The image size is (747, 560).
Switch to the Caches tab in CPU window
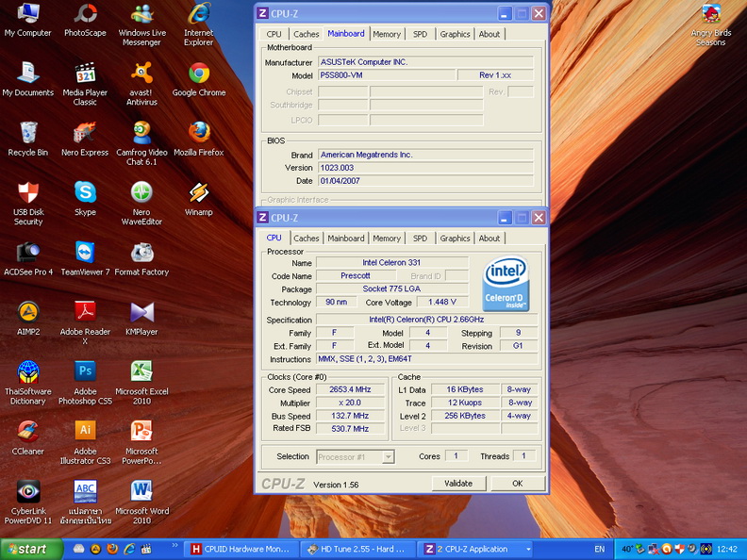(306, 239)
